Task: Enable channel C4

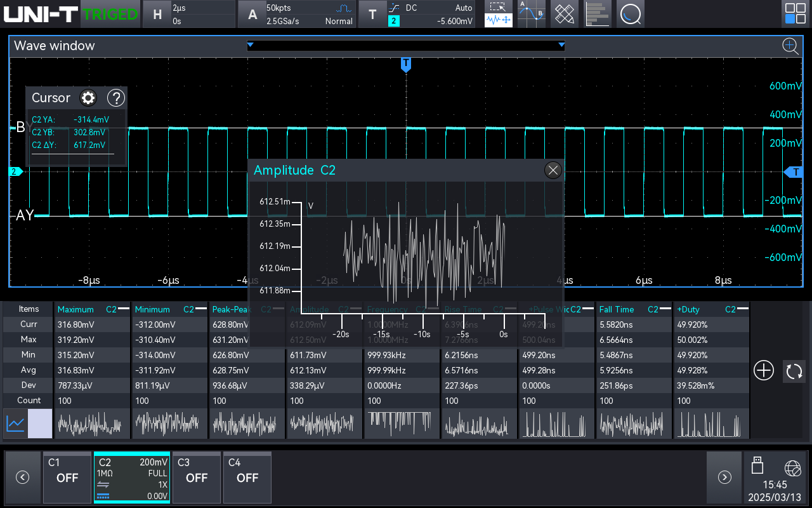Action: pyautogui.click(x=247, y=478)
